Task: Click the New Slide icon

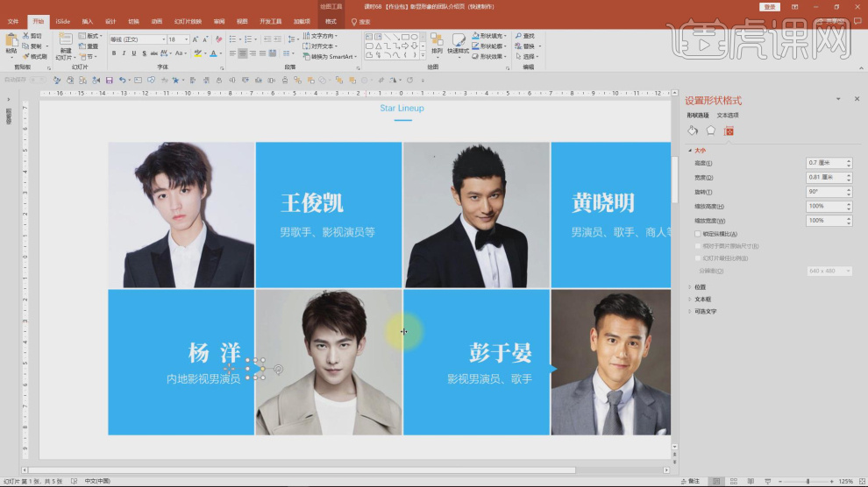Action: pyautogui.click(x=66, y=43)
